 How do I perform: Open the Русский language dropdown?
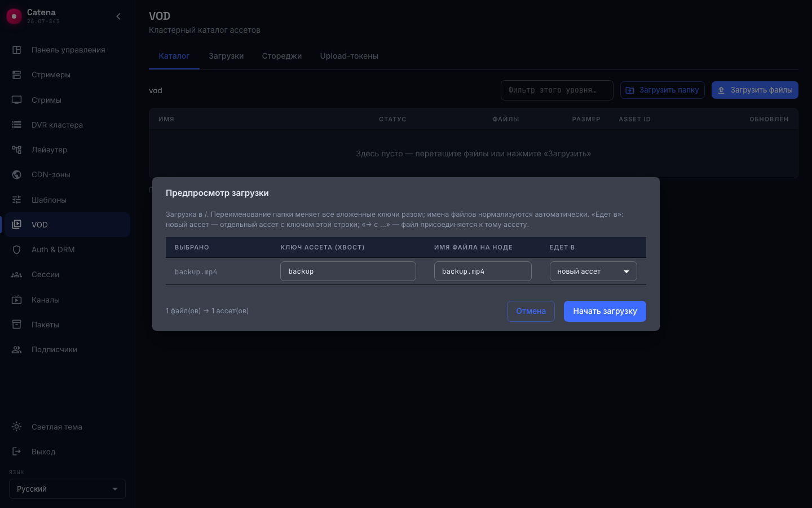(67, 489)
